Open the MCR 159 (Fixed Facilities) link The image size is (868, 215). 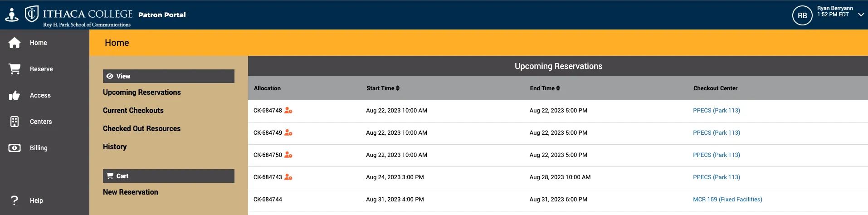point(727,200)
